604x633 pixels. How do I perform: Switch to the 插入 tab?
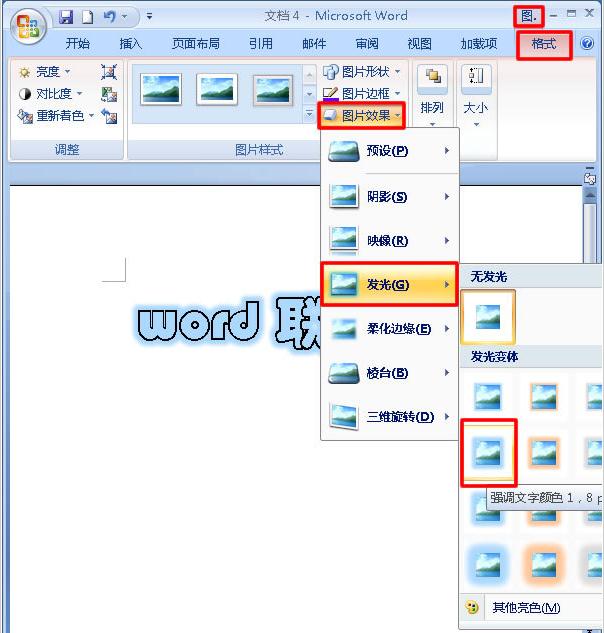[x=130, y=43]
